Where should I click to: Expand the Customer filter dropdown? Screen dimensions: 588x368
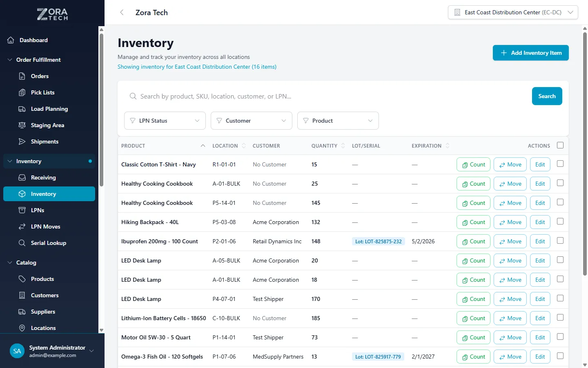pos(251,121)
